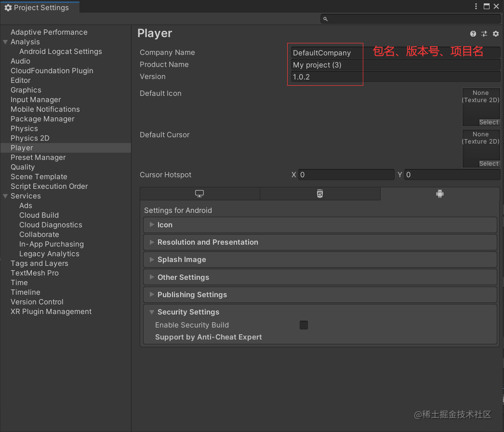Select XR Plugin Management
504x432 pixels.
51,312
